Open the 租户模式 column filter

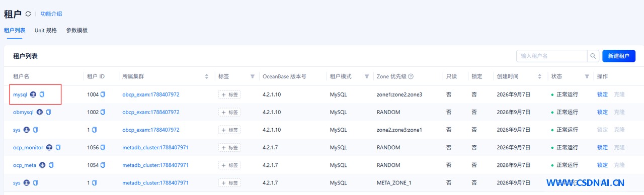tap(367, 76)
